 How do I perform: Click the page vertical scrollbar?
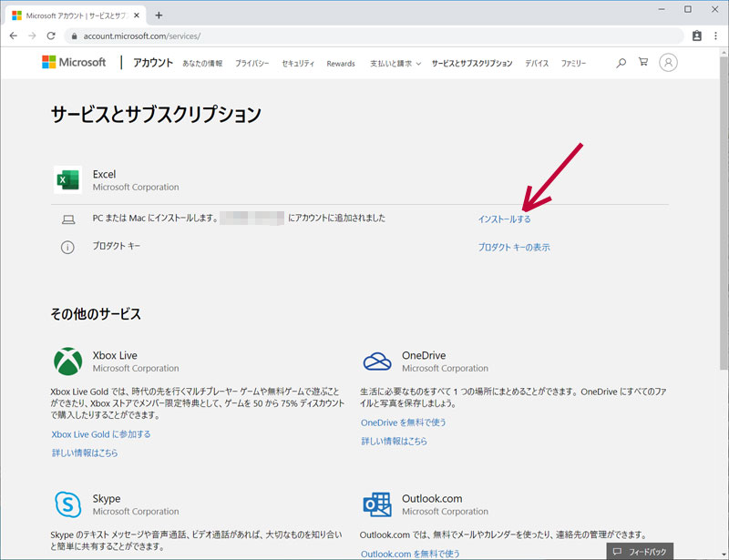724,214
